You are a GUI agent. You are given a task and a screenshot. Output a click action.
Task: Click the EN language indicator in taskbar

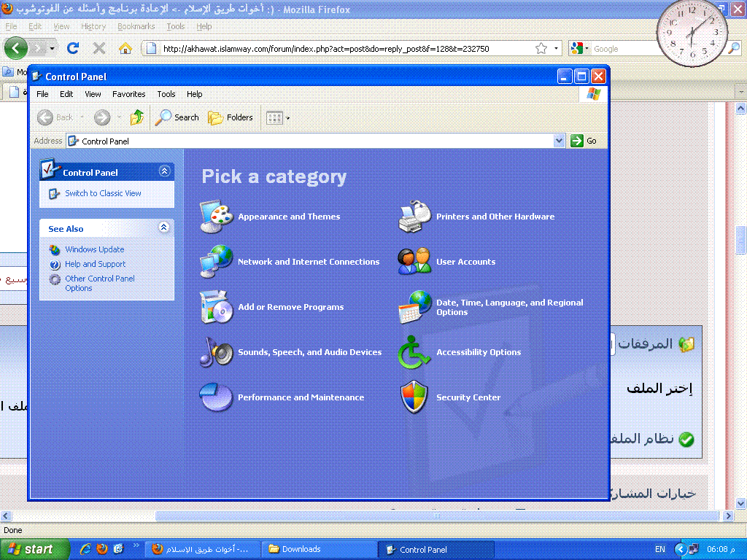pyautogui.click(x=659, y=549)
